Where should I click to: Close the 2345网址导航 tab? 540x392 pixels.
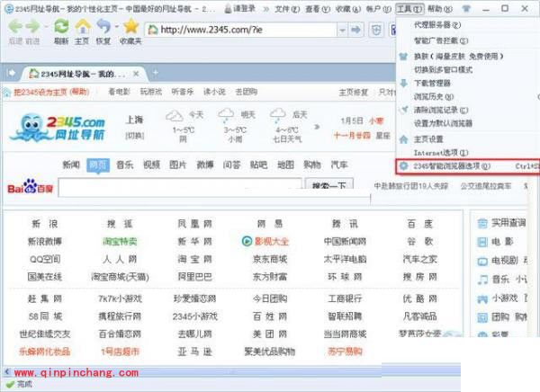click(136, 74)
